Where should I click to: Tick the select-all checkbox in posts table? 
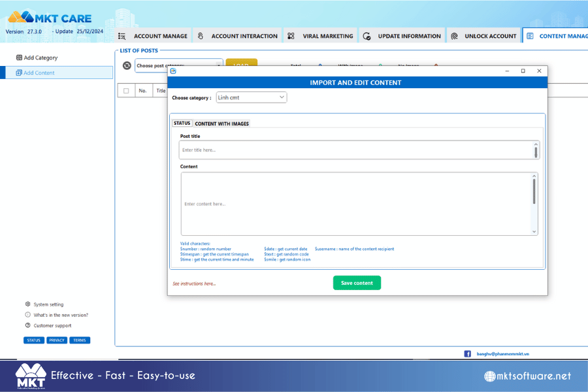126,91
